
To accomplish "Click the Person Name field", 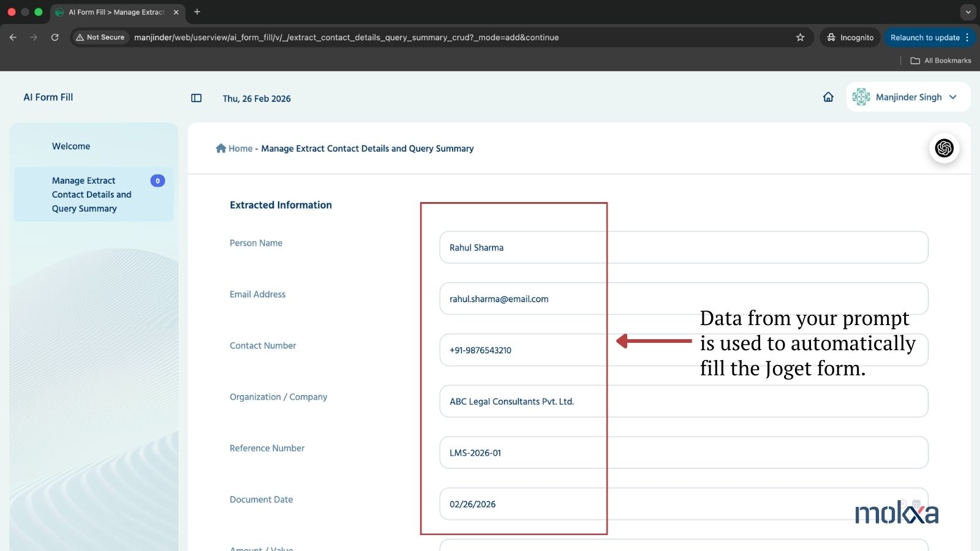I will [684, 247].
